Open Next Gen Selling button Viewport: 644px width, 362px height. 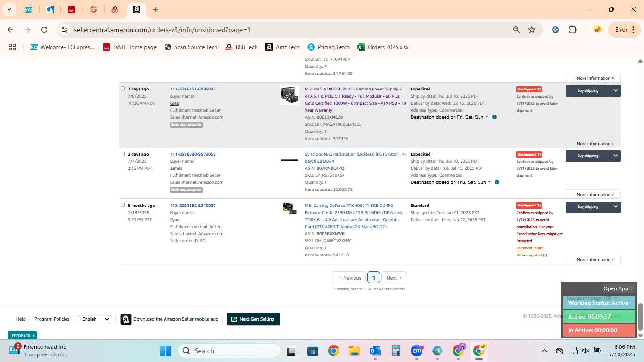(254, 319)
